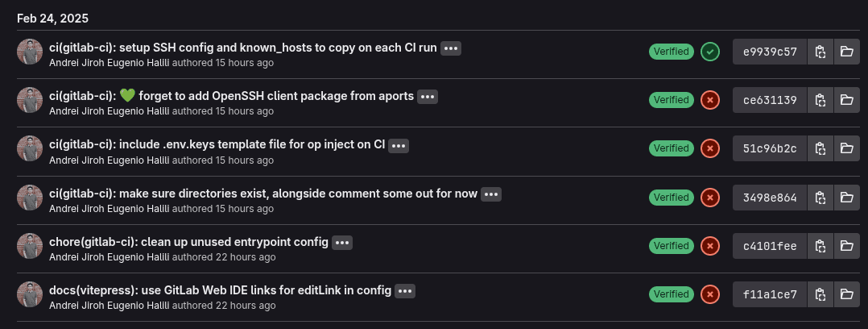Click Verified badge on commit 3498e864
The width and height of the screenshot is (868, 329).
[671, 198]
